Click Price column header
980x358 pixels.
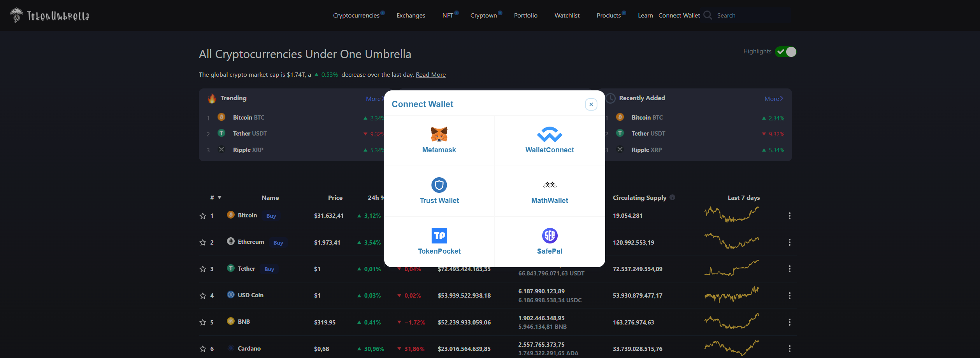coord(335,198)
